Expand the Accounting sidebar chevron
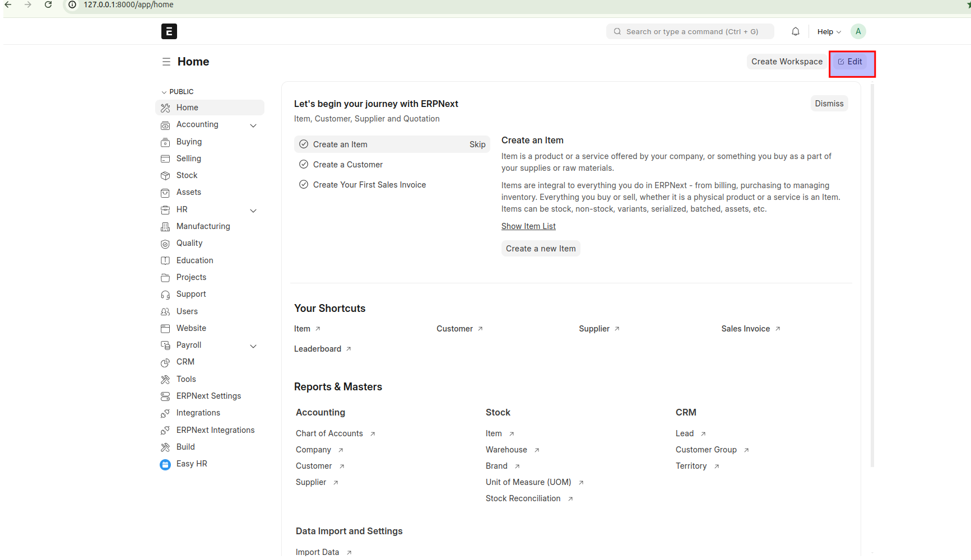 pos(253,125)
